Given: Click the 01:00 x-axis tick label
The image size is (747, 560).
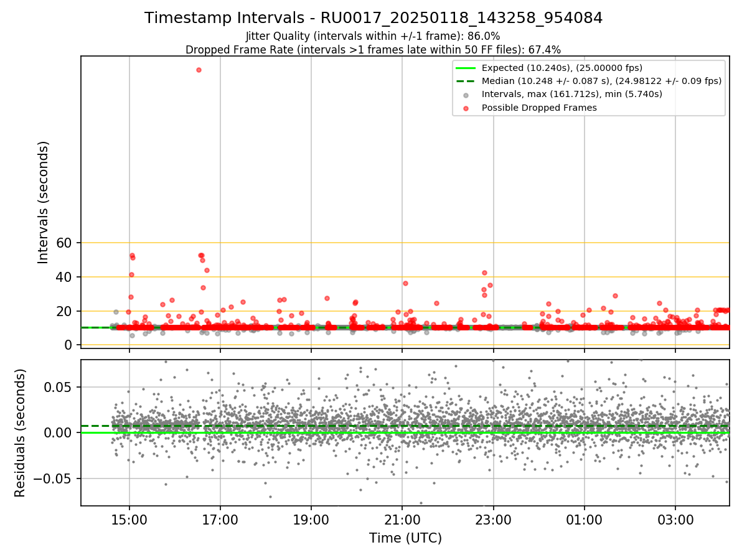Looking at the screenshot, I should (585, 519).
